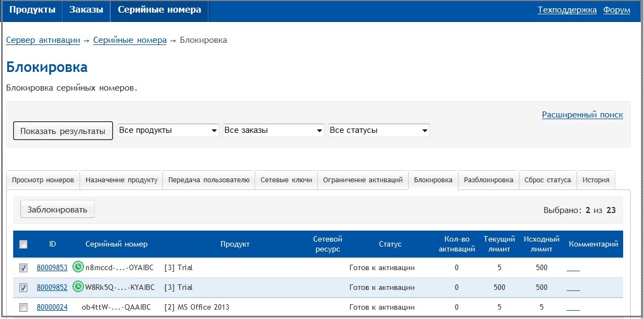The width and height of the screenshot is (644, 319).
Task: Open the "Расширенный поиск" link
Action: (582, 115)
